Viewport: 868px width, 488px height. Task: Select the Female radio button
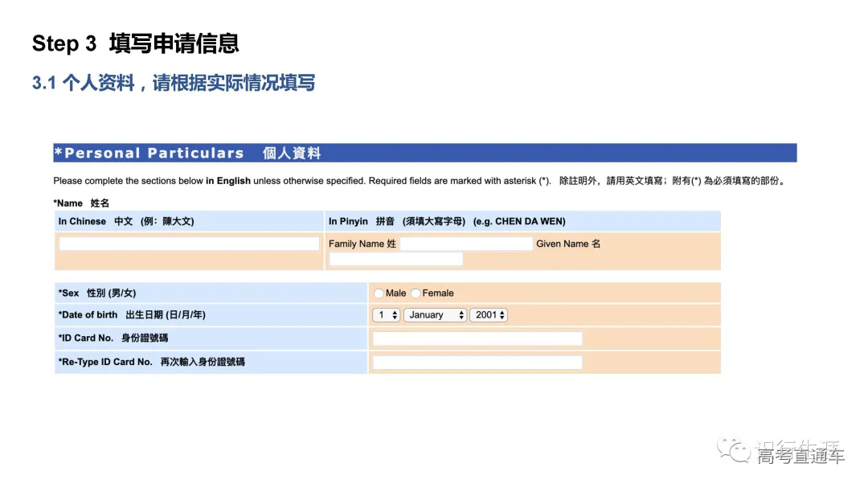point(415,293)
